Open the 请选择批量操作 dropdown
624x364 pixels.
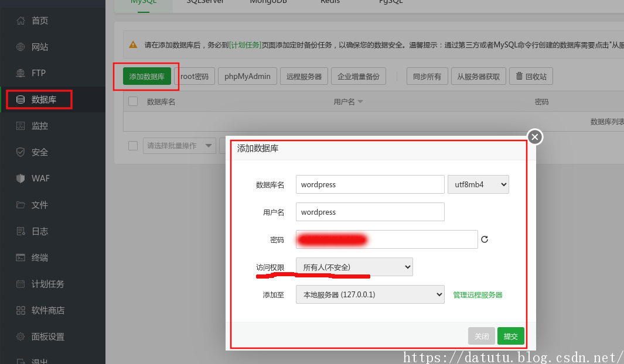tap(179, 146)
